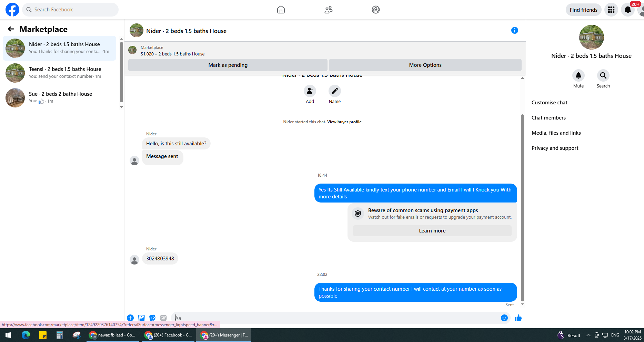Open the Sue 2 beds 2 baths conversation
The width and height of the screenshot is (644, 342).
(60, 98)
